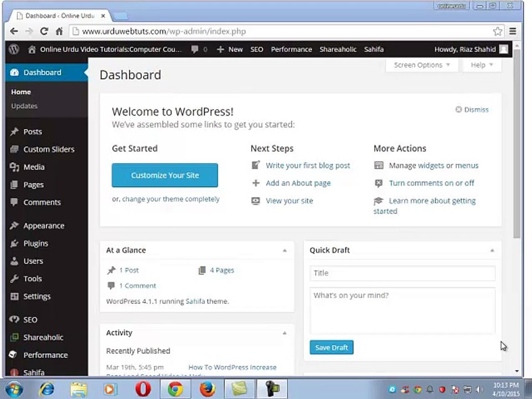Open Sahifa menu in admin bar
Screen dimensions: 532x399
(374, 49)
